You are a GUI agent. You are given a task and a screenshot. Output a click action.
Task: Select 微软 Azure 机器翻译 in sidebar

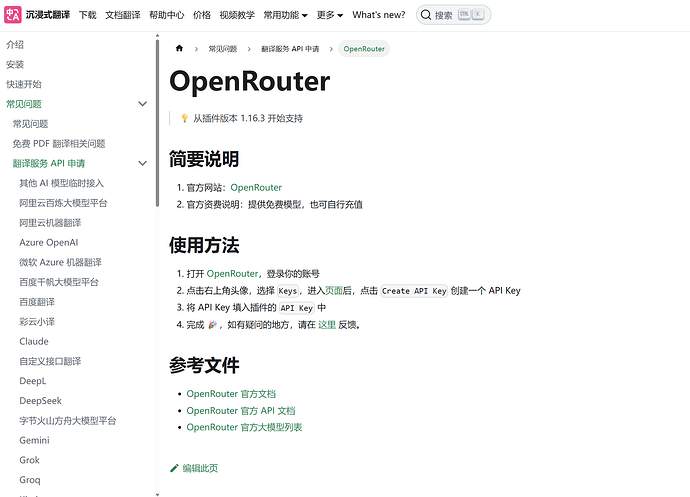60,262
